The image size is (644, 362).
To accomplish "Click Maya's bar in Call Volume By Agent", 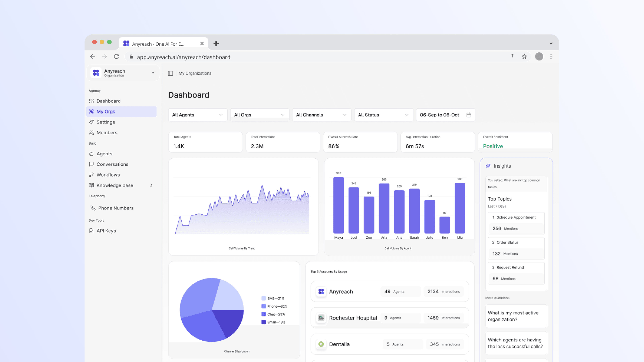I will 338,205.
